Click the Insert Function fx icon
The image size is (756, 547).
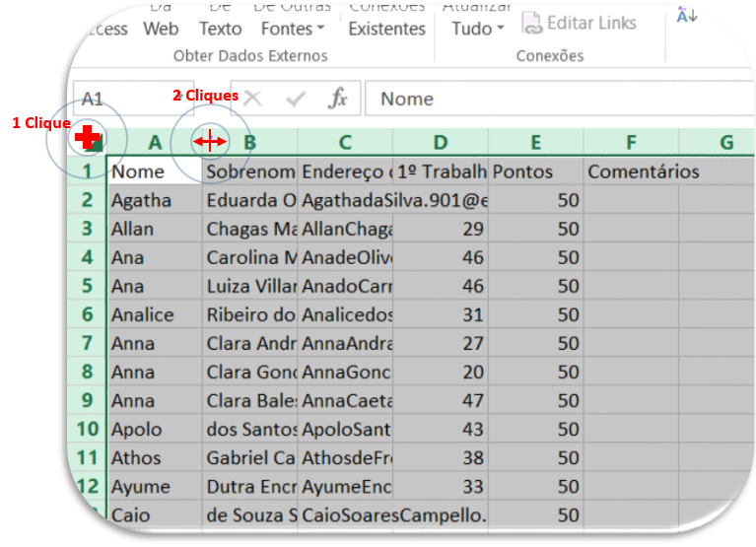tap(338, 99)
